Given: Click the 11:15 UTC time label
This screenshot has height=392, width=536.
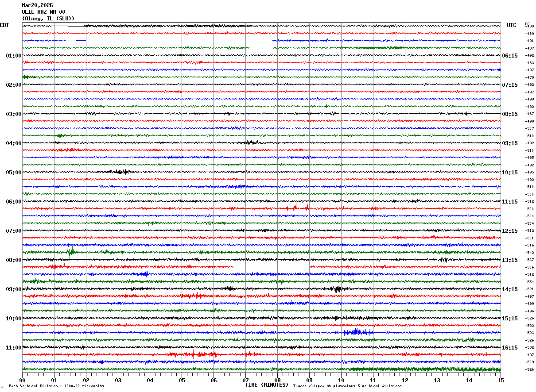Looking at the screenshot, I should (x=510, y=202).
